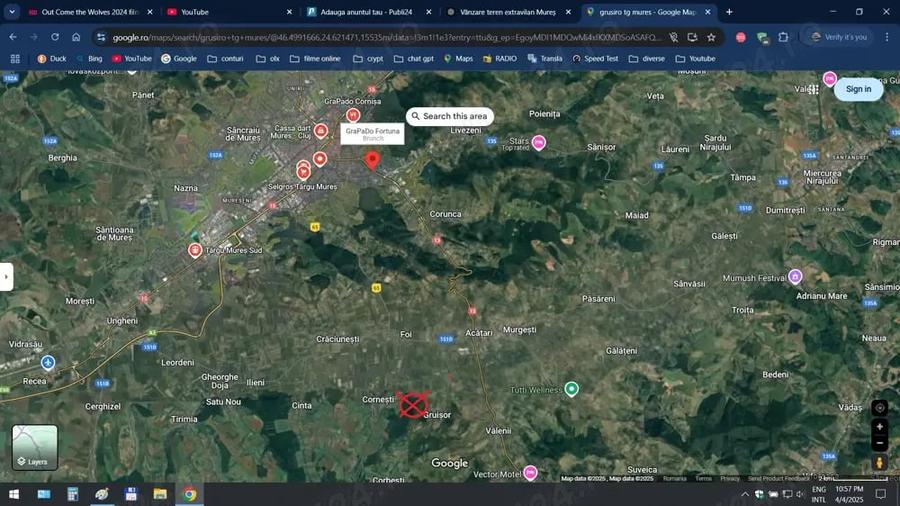Expand the collapsed side panel arrow
Screen dimensions: 900x506
pos(6,277)
